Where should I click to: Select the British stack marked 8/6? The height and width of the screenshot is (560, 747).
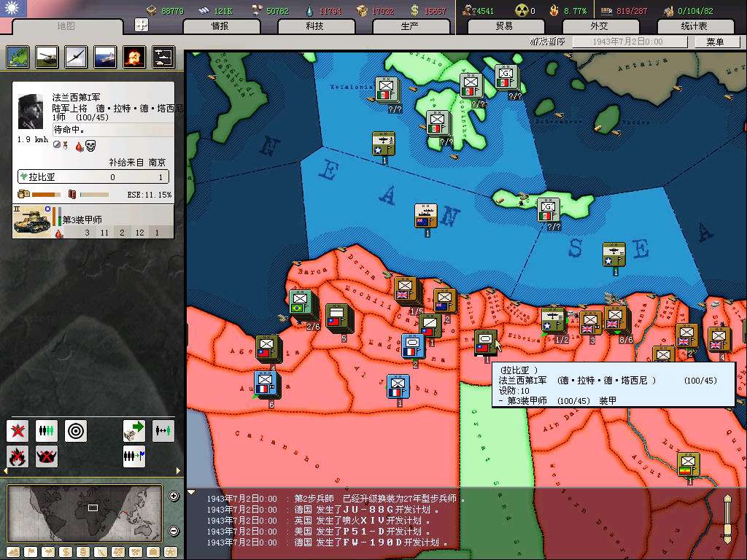[x=616, y=319]
